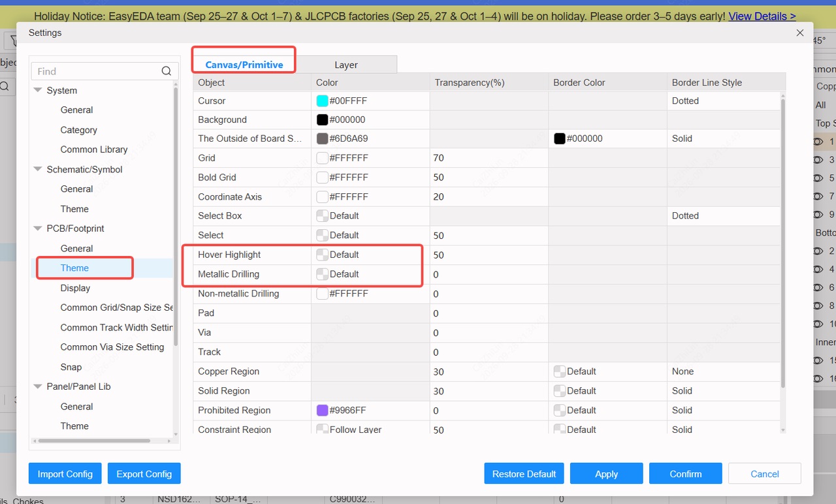Click the Select Box Default color icon
The height and width of the screenshot is (504, 836).
point(322,215)
